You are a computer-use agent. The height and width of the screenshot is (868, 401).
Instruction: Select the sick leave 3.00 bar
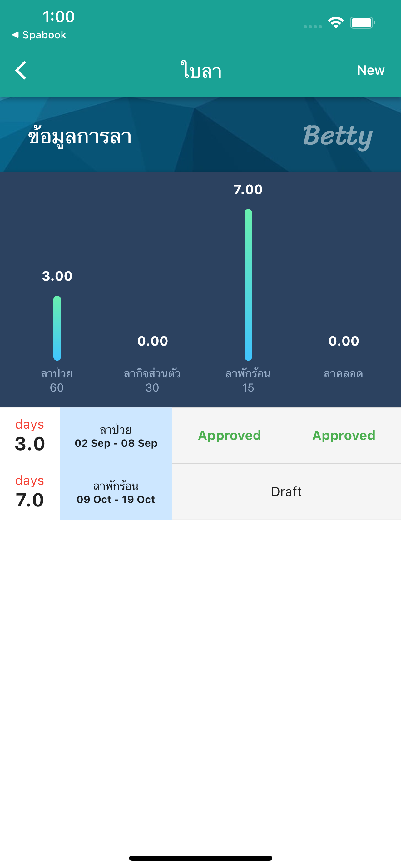pyautogui.click(x=57, y=327)
